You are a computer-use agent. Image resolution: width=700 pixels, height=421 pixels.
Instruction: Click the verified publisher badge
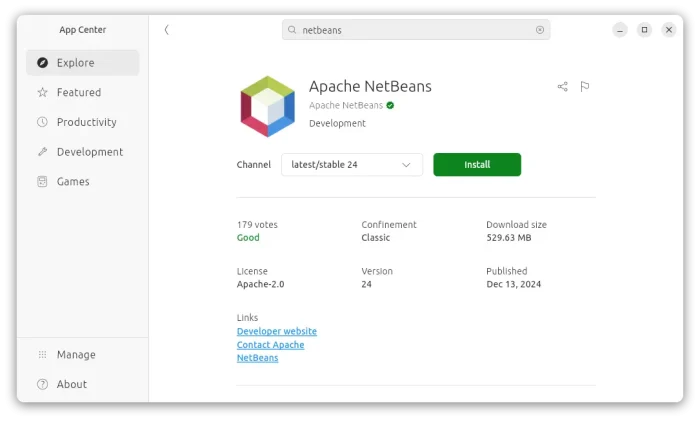pyautogui.click(x=390, y=106)
